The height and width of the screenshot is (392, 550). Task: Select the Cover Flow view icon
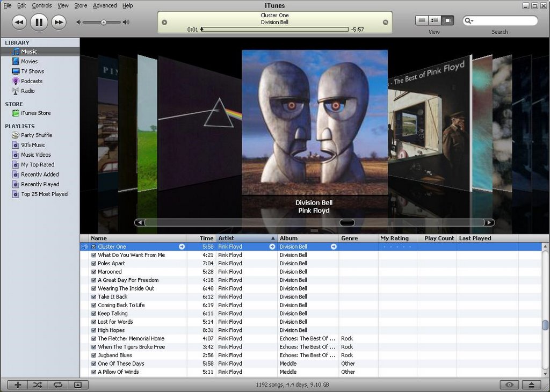click(x=447, y=20)
